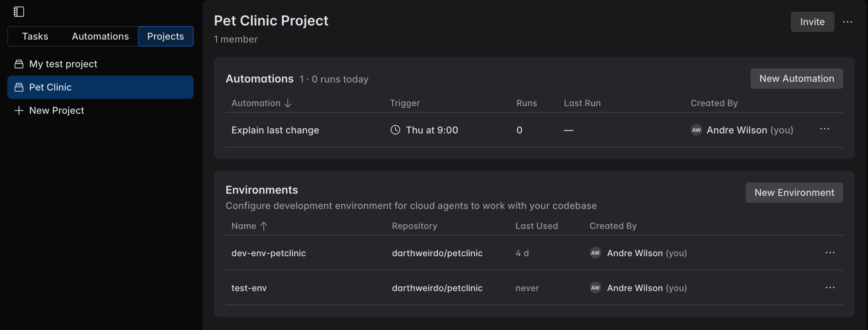Click the Last Run column header
Screen dimensions: 868x330
[582, 103]
